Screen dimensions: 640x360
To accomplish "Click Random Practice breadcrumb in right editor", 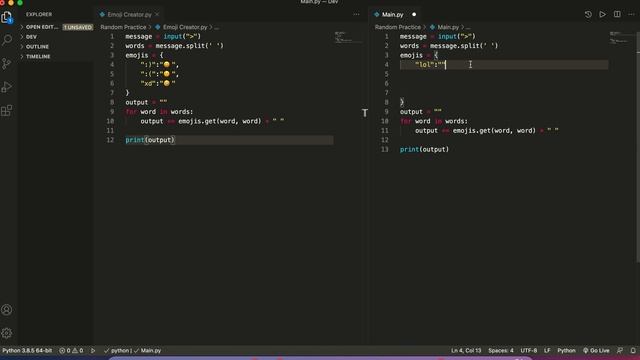I will click(398, 27).
